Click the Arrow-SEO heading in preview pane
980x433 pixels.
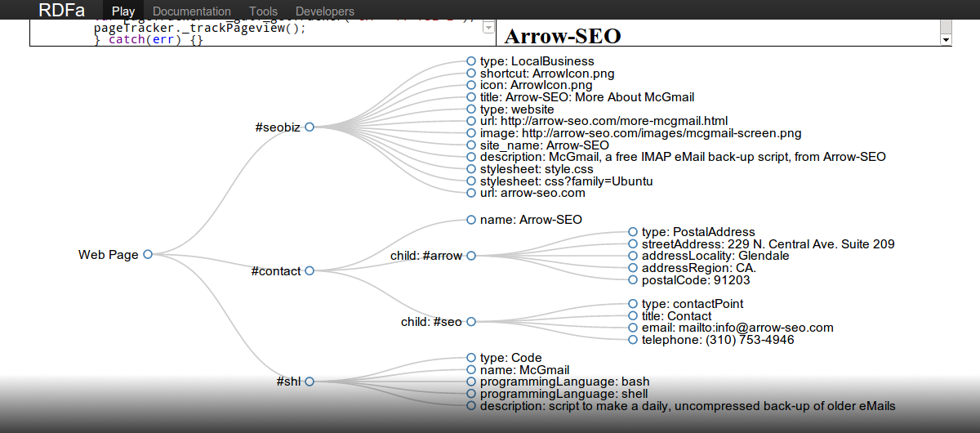pos(563,35)
